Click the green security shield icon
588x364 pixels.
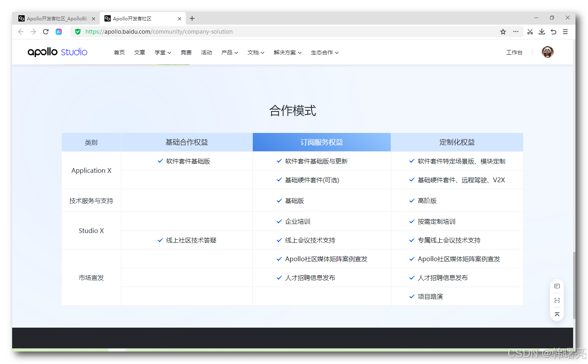click(78, 32)
